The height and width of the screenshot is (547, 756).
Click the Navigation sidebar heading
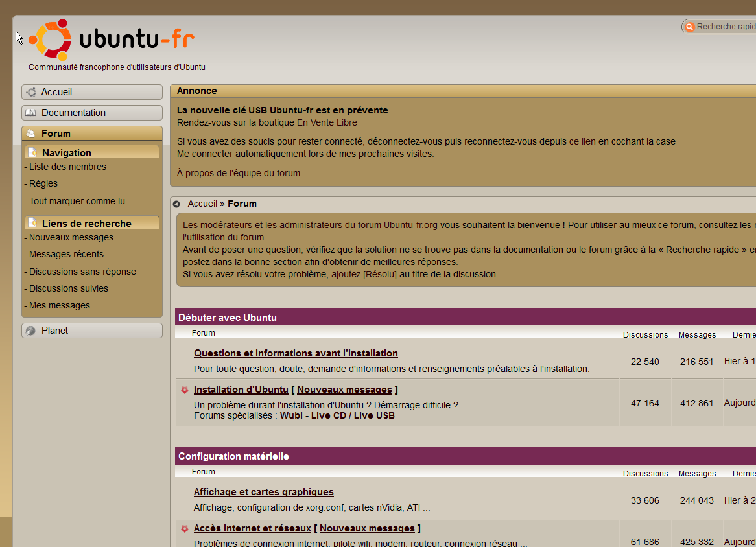point(92,152)
